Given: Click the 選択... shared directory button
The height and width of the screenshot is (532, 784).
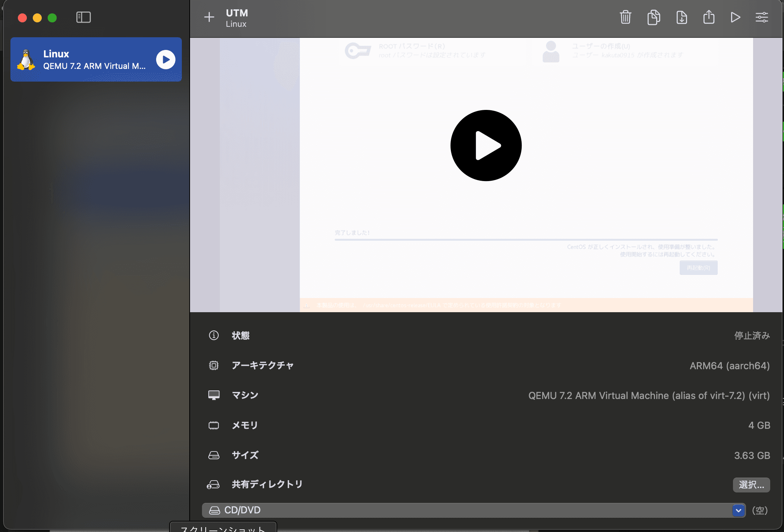Looking at the screenshot, I should pyautogui.click(x=751, y=485).
